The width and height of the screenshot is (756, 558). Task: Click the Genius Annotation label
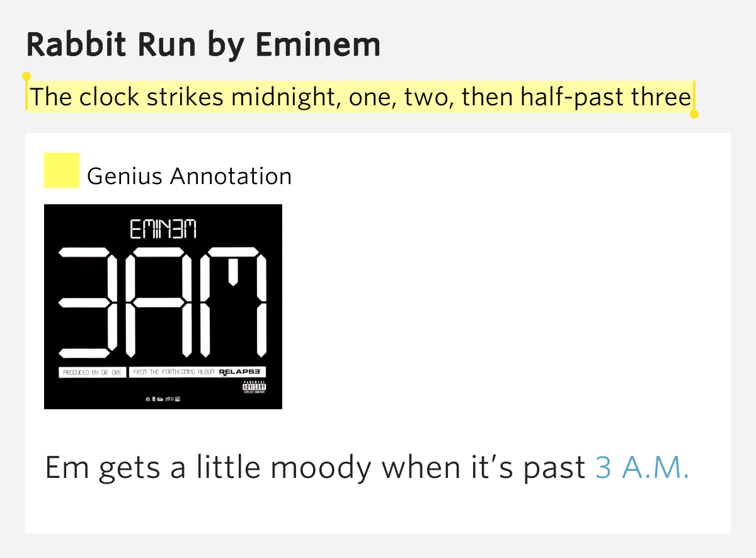(x=189, y=177)
